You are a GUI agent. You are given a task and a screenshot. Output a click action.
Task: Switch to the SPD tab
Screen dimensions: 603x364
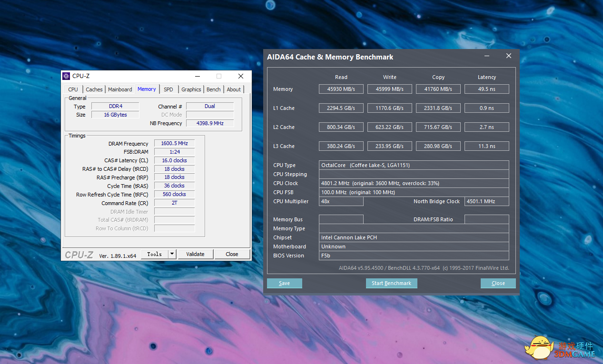[168, 89]
